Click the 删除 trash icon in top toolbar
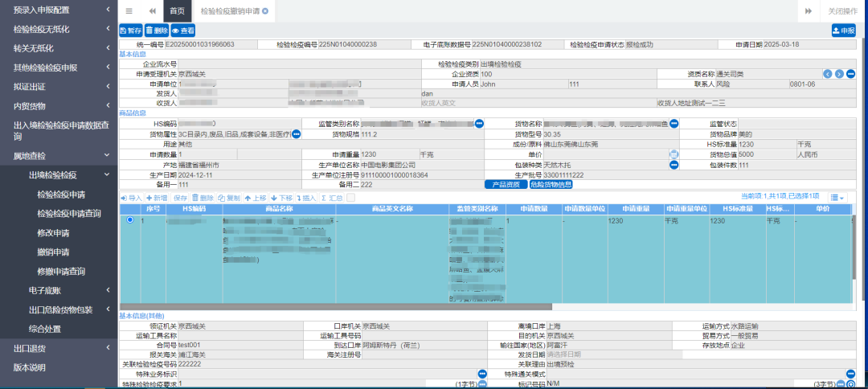 click(x=157, y=31)
